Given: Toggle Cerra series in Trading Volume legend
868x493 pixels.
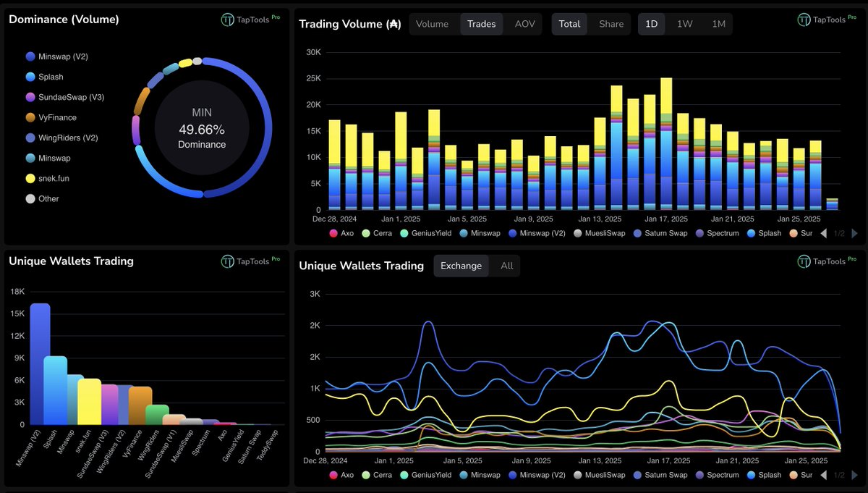Looking at the screenshot, I should click(x=377, y=233).
